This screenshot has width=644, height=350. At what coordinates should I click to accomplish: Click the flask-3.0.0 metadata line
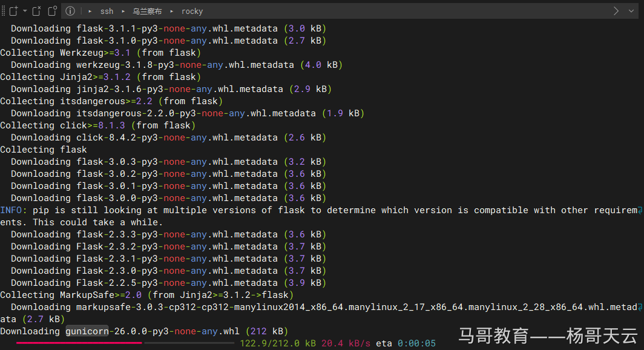(168, 198)
